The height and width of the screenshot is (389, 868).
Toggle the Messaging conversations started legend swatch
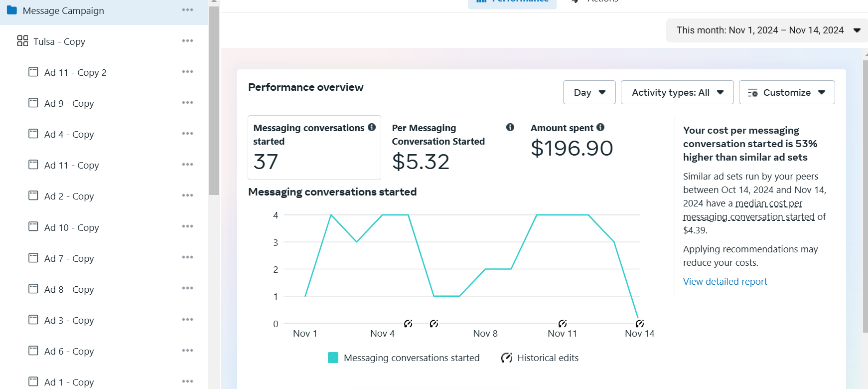point(333,358)
